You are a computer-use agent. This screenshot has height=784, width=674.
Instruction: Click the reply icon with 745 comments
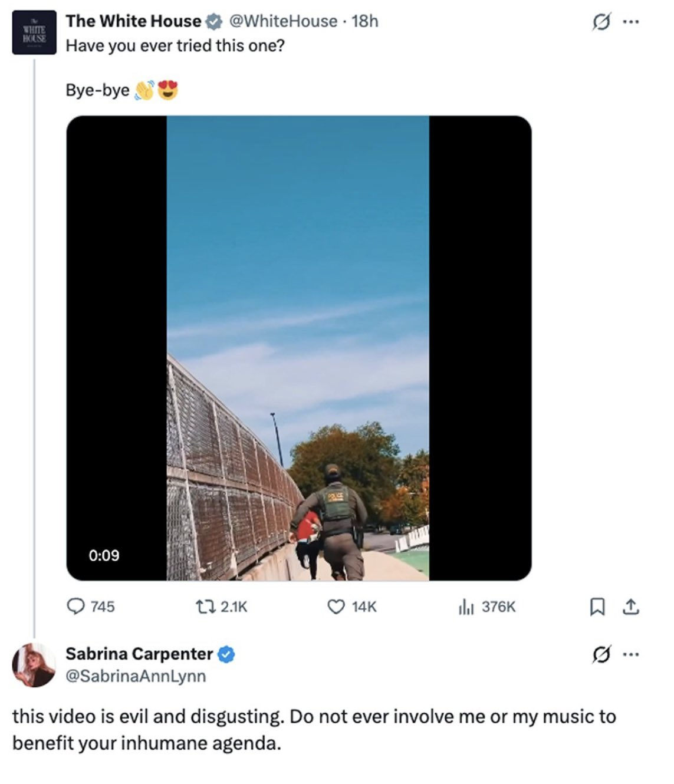pyautogui.click(x=75, y=606)
